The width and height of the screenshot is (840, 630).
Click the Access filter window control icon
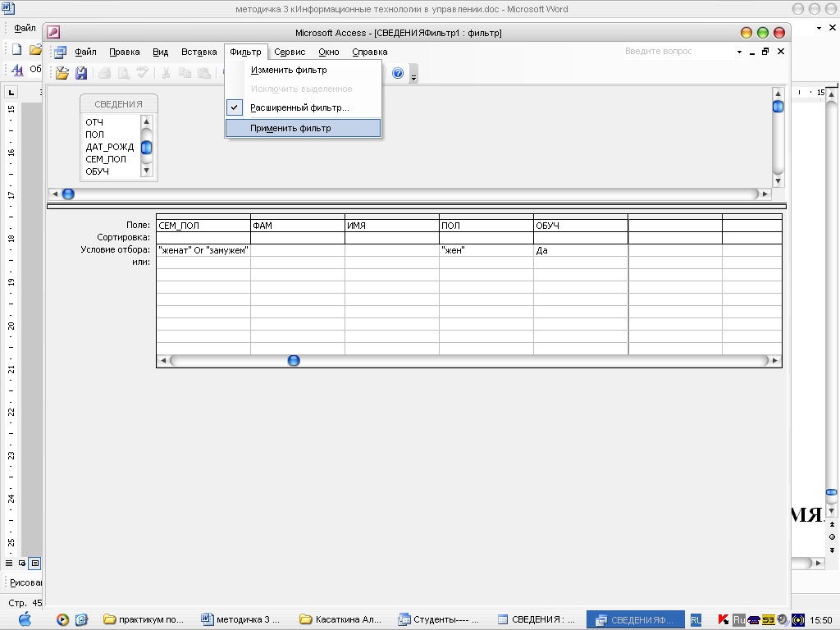point(61,52)
